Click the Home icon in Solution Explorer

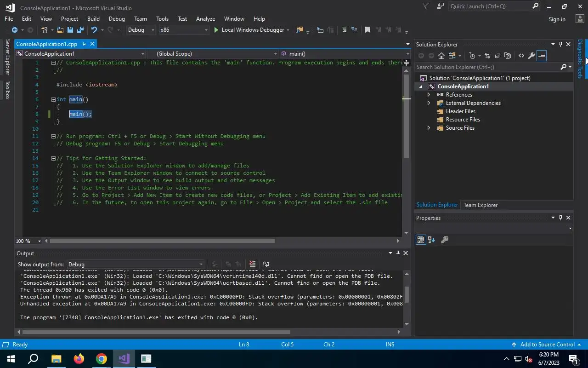click(x=441, y=56)
